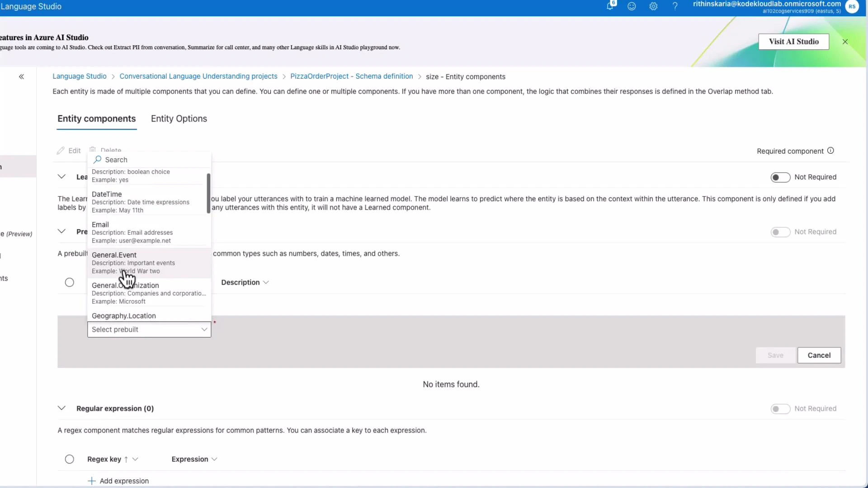
Task: Open Conversational Language Understanding projects breadcrumb
Action: click(198, 76)
